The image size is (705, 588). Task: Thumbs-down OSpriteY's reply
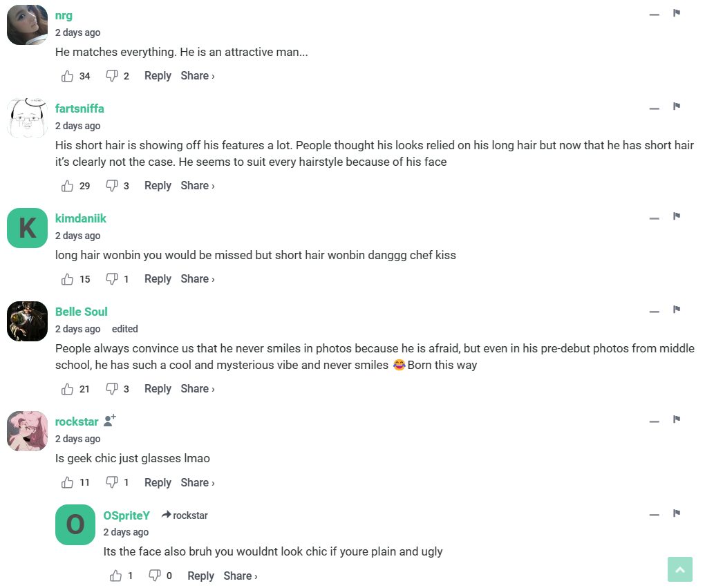(x=155, y=576)
